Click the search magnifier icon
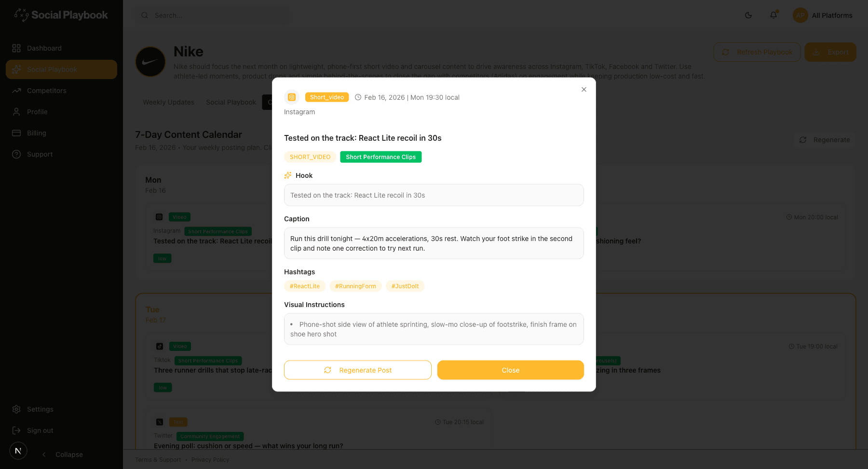868x469 pixels. (x=145, y=15)
